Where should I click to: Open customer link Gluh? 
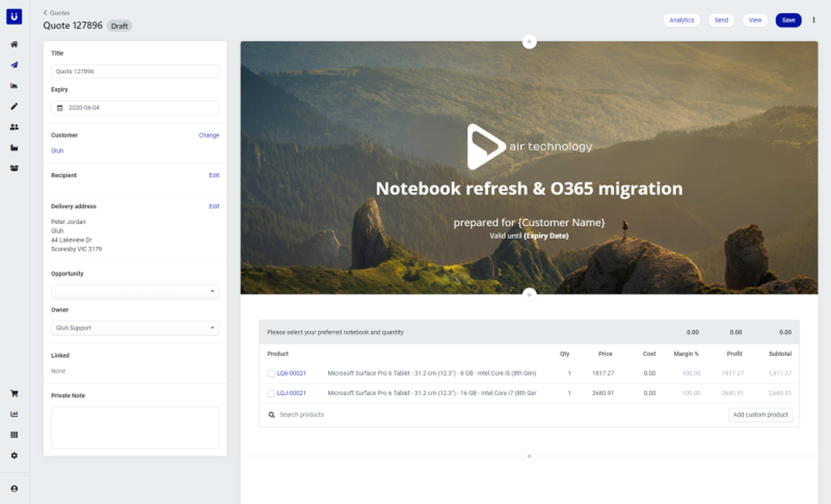[57, 151]
